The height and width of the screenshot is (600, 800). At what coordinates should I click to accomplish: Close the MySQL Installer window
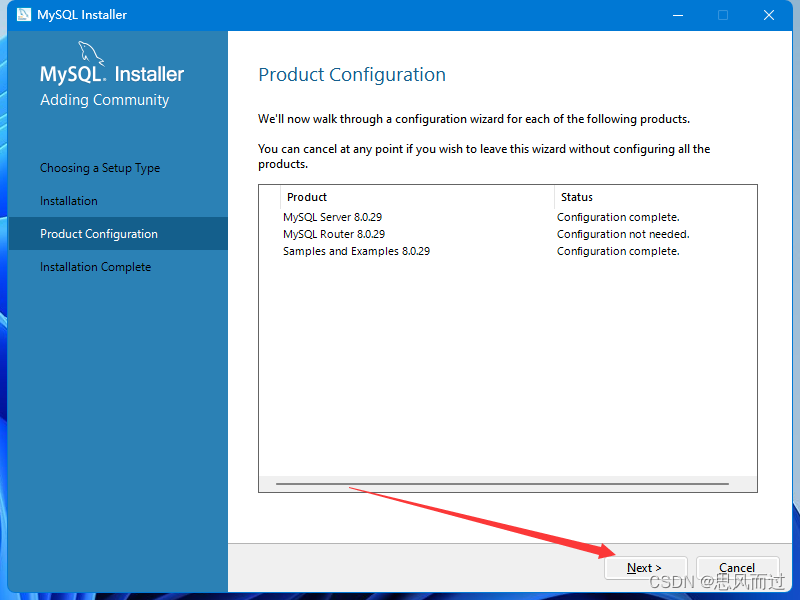[x=769, y=15]
